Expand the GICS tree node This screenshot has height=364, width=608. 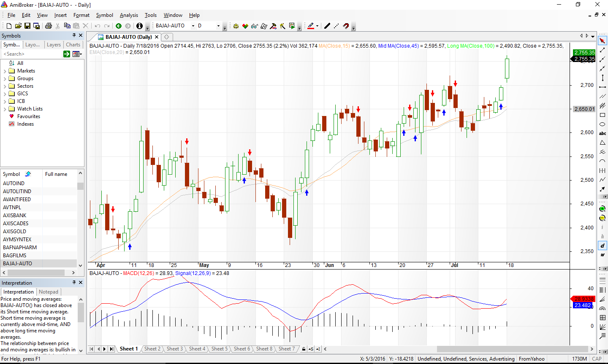(x=5, y=94)
